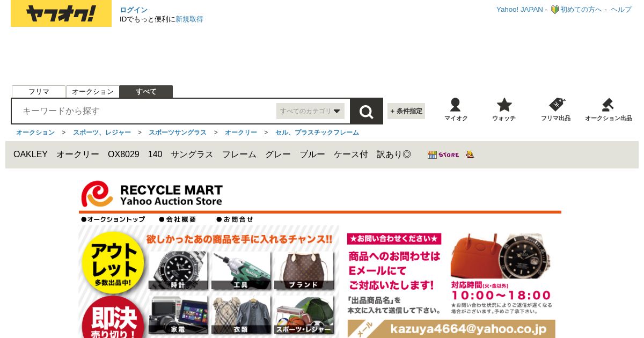Image resolution: width=644 pixels, height=338 pixels.
Task: Open the 時計 watch category thumbnail
Action: click(x=178, y=270)
